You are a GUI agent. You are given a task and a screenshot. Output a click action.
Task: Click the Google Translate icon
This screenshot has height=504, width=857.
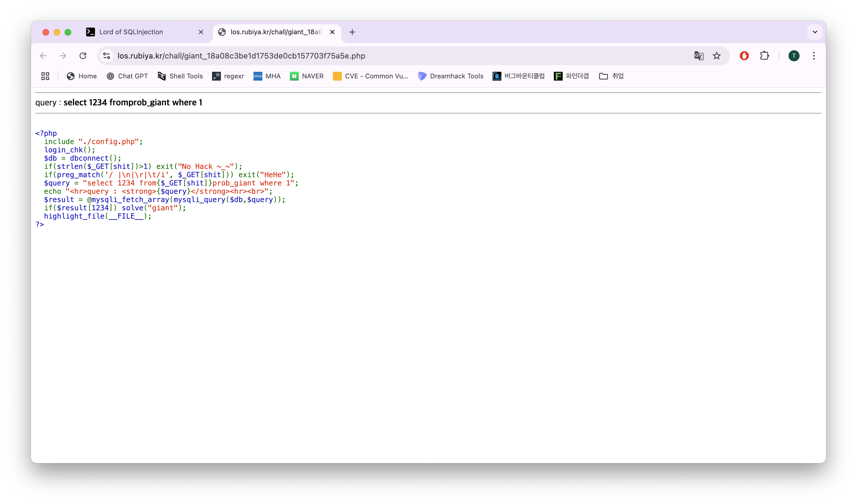pyautogui.click(x=699, y=56)
